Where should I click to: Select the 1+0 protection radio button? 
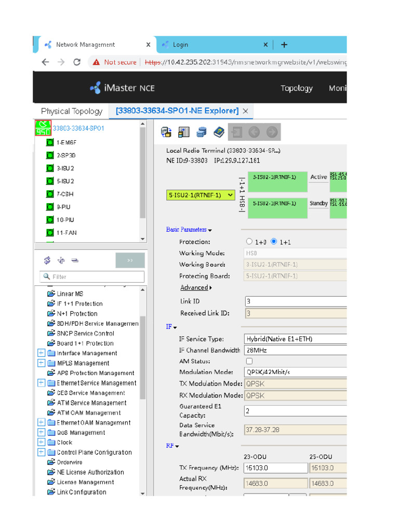249,242
